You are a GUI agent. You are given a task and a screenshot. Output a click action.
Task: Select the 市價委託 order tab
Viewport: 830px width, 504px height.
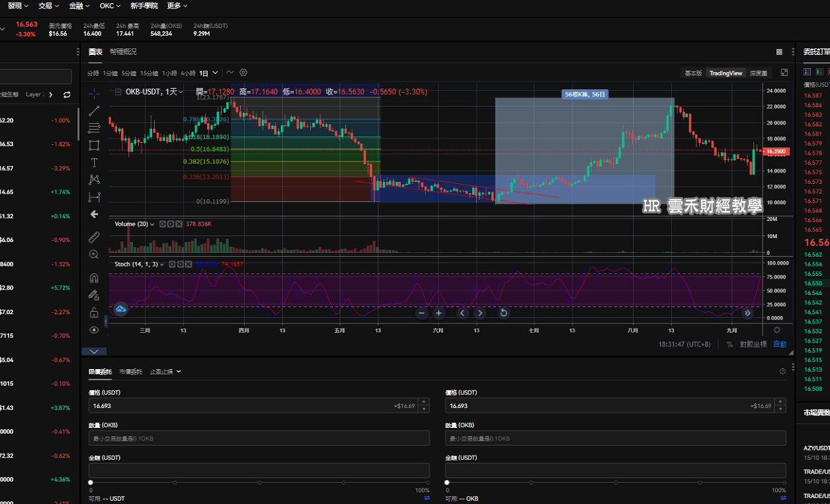(x=130, y=372)
